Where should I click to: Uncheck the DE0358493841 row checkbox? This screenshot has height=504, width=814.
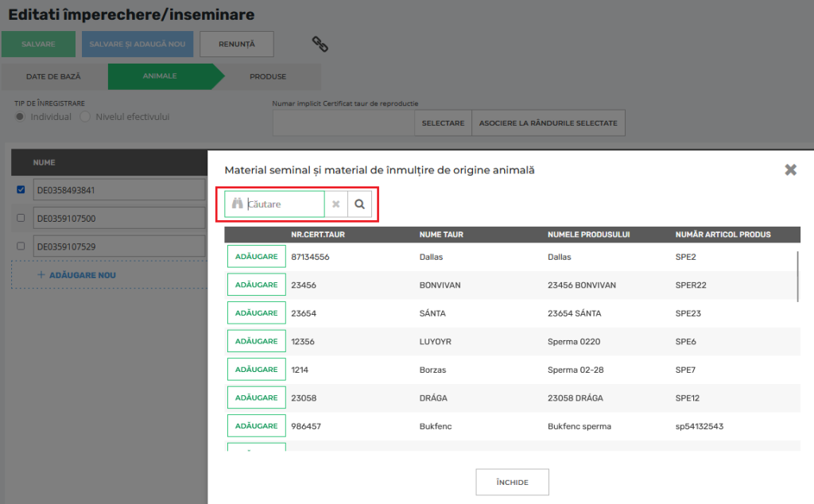21,190
